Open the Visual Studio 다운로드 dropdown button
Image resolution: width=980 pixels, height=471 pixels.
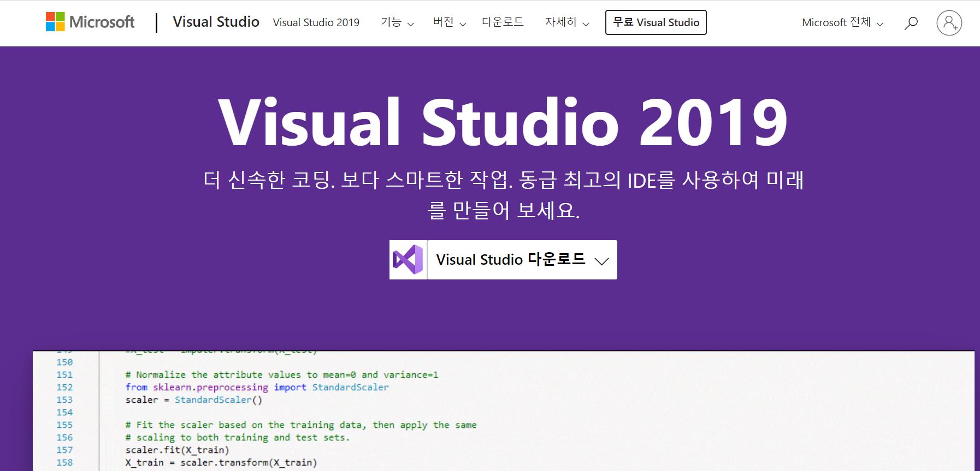(522, 260)
